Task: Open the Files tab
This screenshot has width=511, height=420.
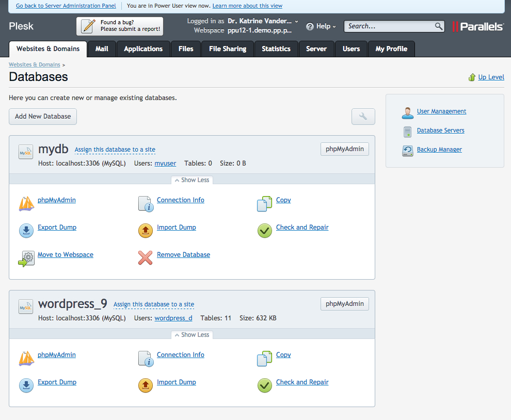Action: [186, 49]
